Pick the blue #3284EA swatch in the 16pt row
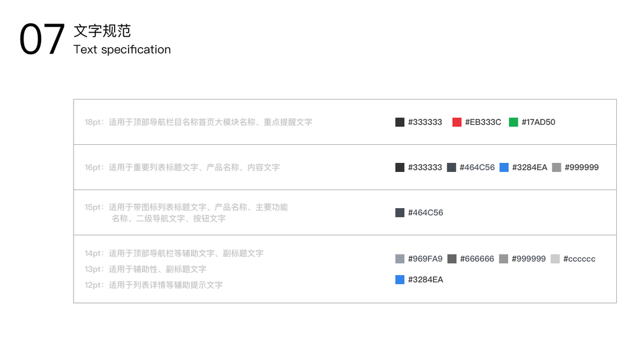644x362 pixels. click(504, 167)
